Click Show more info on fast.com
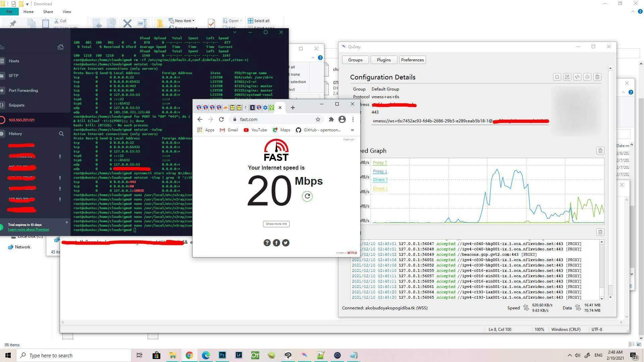Viewport: 644px width, 362px height. [x=276, y=224]
